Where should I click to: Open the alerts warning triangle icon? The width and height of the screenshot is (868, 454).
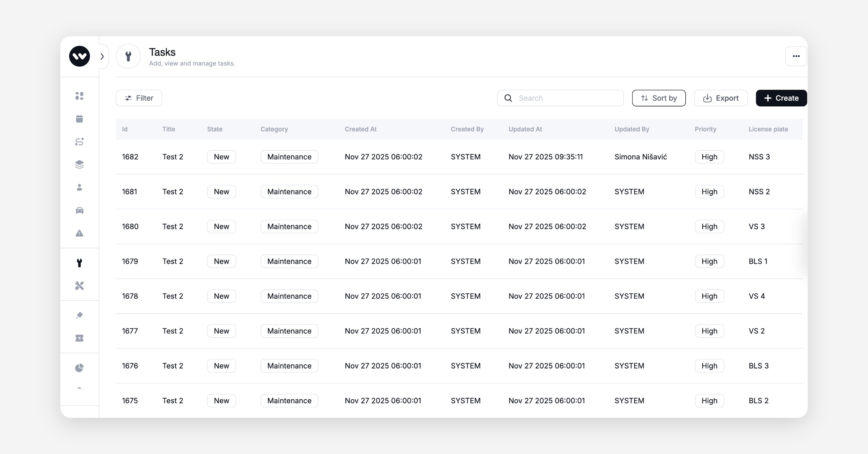click(x=79, y=233)
